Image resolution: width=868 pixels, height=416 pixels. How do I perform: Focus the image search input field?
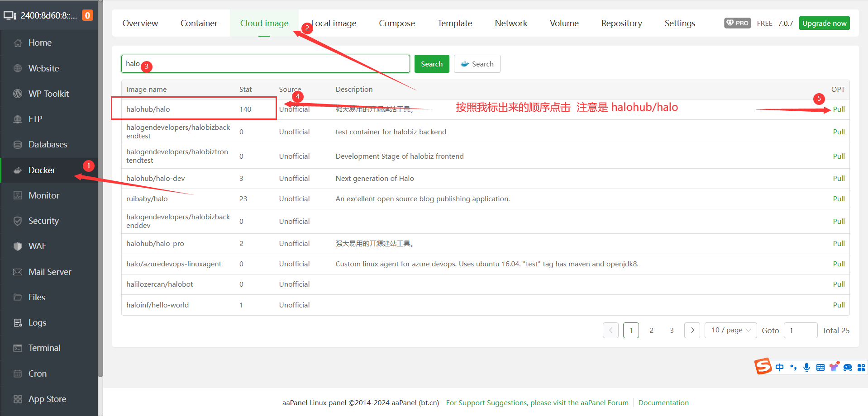(266, 64)
